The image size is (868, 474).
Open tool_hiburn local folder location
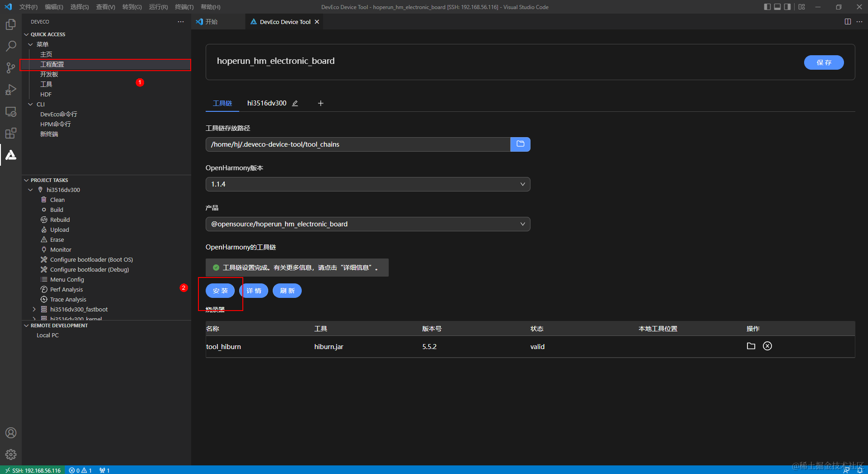click(751, 346)
